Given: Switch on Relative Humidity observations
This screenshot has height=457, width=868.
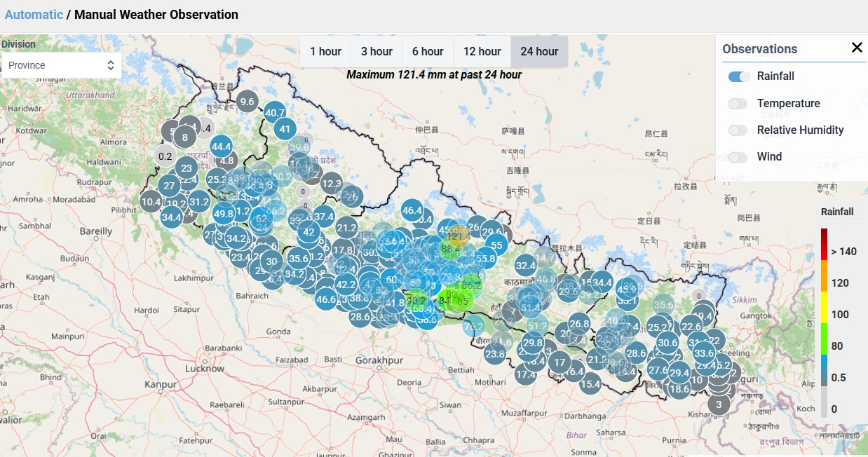Looking at the screenshot, I should [x=739, y=130].
